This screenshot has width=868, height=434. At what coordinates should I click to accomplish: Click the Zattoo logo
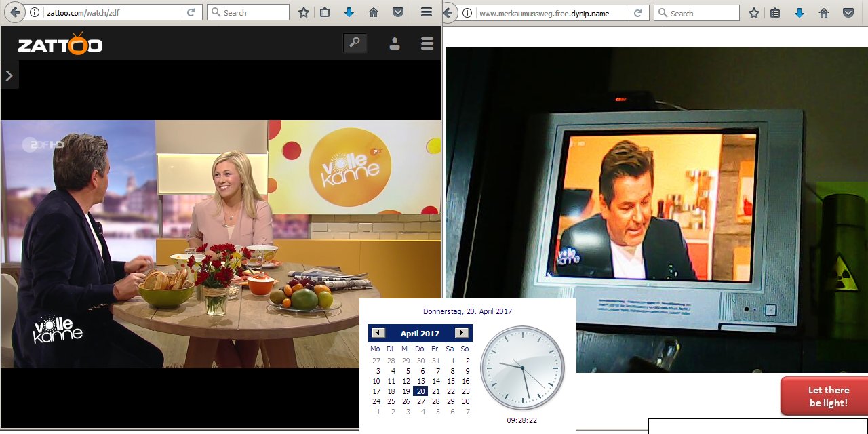[60, 45]
